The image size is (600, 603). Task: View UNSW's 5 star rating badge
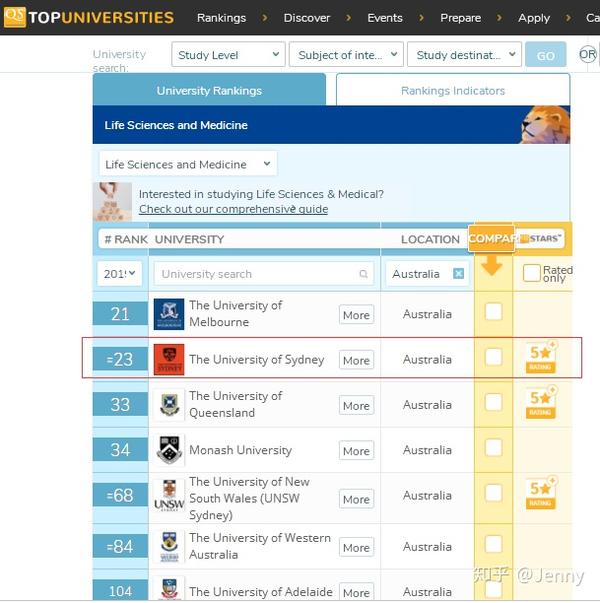541,494
